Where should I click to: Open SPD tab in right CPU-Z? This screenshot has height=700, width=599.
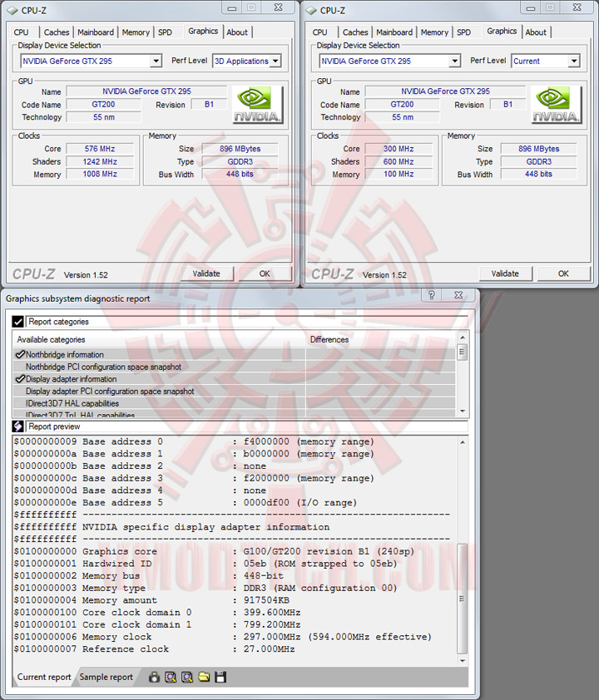[463, 32]
